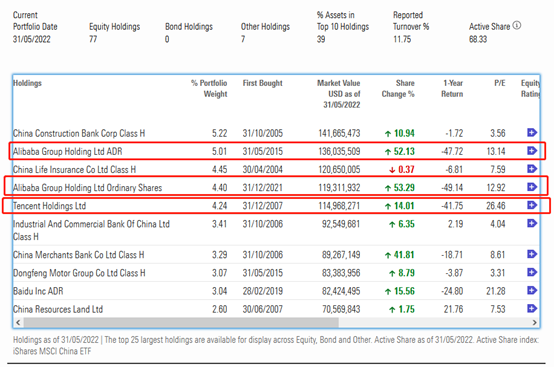The width and height of the screenshot is (554, 367).
Task: Sort by % Portfolio Weight column header
Action: tap(209, 89)
